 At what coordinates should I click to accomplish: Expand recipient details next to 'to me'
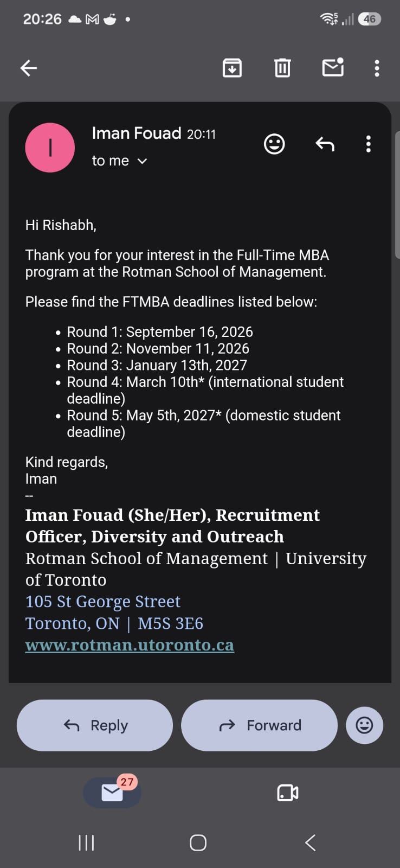[142, 161]
